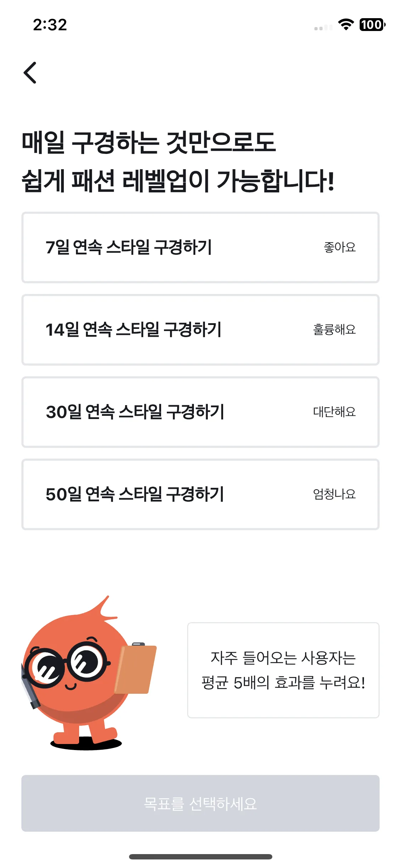Tap the 목표를 선택하세요 button
401x868 pixels.
pyautogui.click(x=200, y=803)
